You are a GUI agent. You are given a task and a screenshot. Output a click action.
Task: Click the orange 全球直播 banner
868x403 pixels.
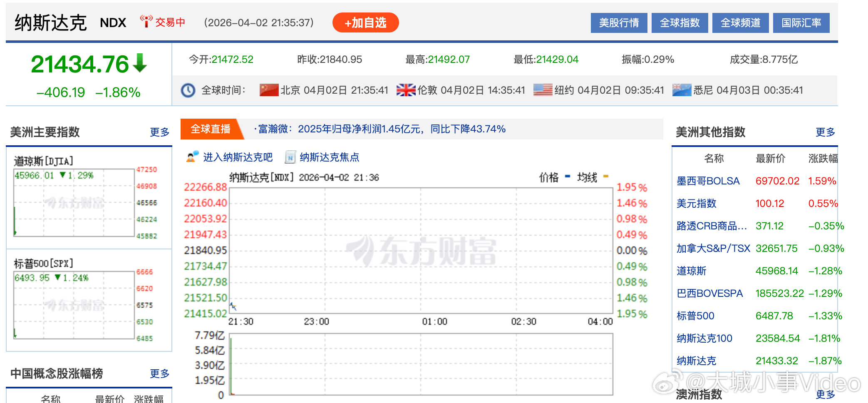(211, 129)
